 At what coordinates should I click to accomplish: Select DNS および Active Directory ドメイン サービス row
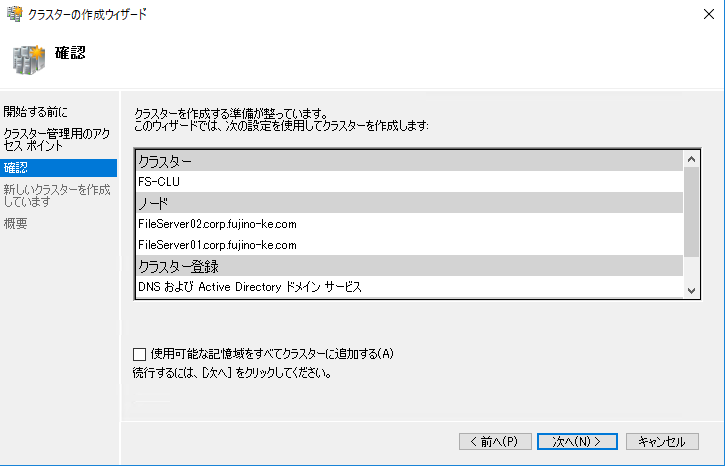410,287
